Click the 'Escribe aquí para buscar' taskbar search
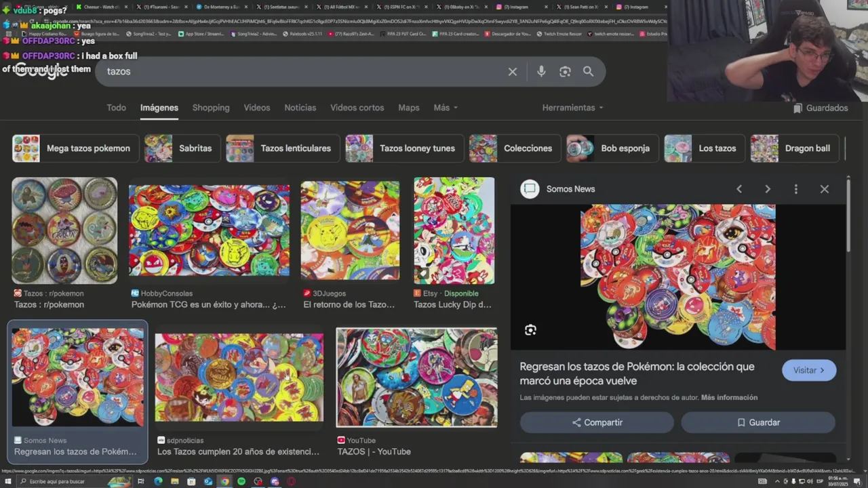This screenshot has width=868, height=488. click(73, 481)
